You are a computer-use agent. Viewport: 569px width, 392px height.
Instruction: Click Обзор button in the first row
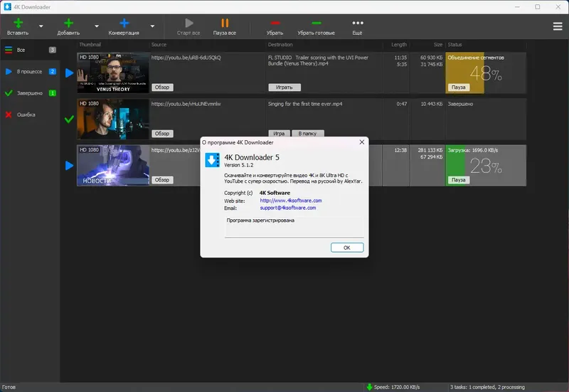(162, 87)
